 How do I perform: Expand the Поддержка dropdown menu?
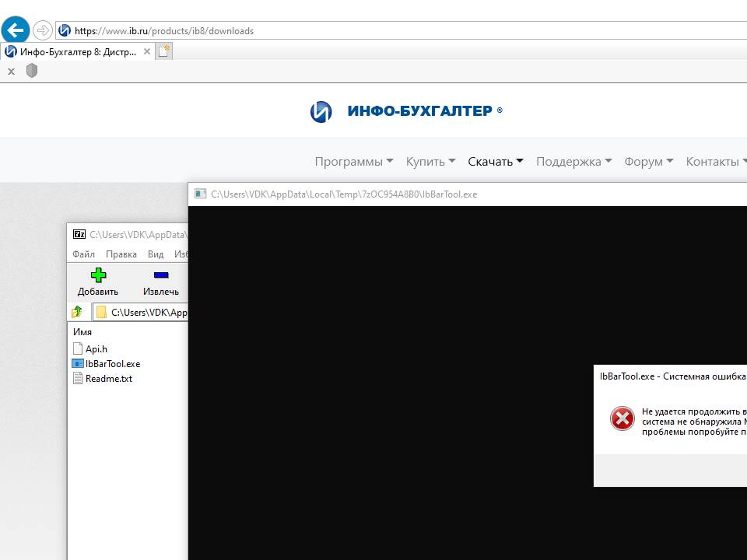tap(574, 162)
